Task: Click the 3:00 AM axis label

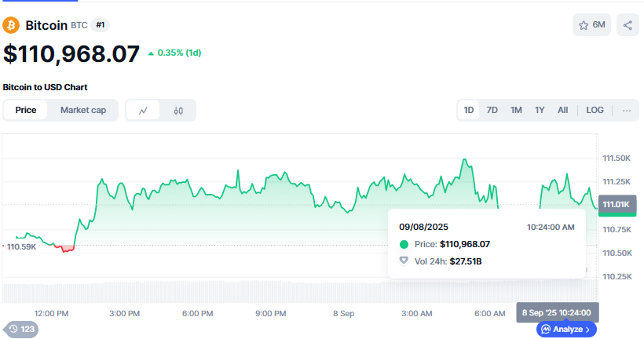Action: [x=417, y=314]
